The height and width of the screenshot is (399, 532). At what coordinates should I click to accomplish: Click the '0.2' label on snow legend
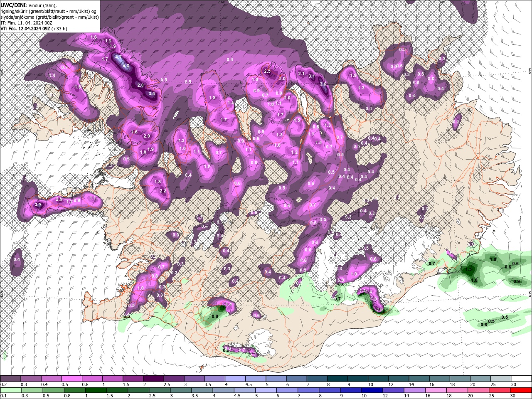pos(3,384)
